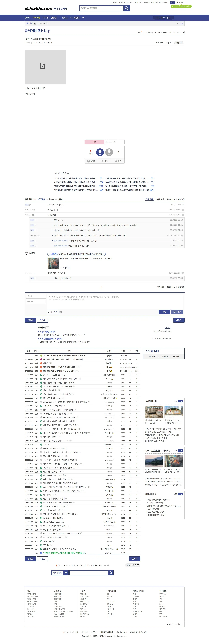Click the 로그인 link at the top

coord(173,2)
